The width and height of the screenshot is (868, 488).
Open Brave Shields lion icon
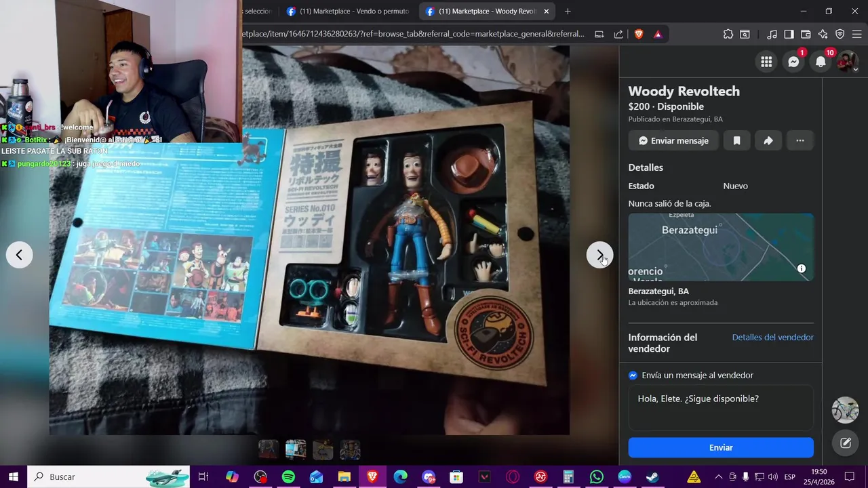639,34
